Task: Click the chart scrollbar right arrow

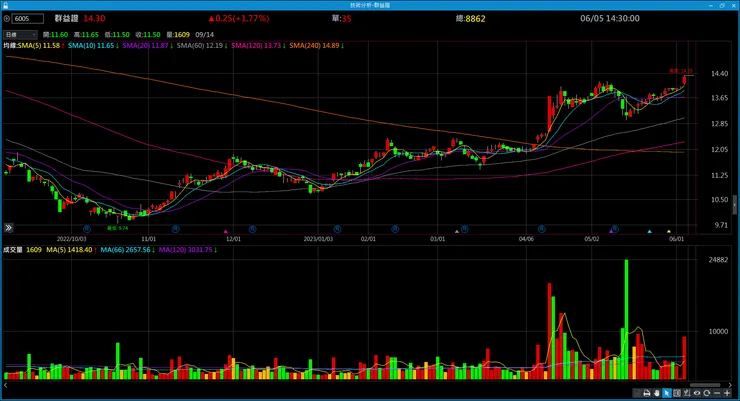Action: (x=730, y=385)
